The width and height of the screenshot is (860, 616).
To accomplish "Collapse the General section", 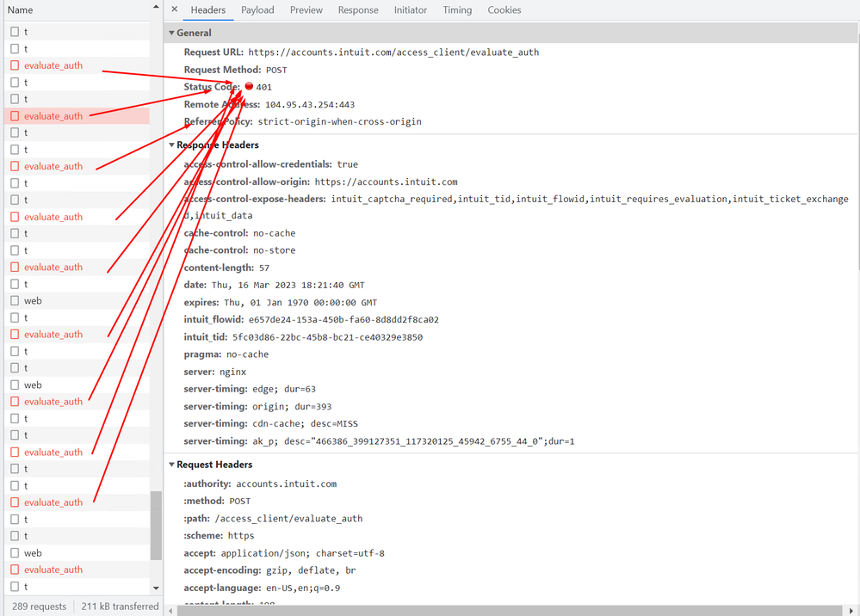I will tap(171, 33).
